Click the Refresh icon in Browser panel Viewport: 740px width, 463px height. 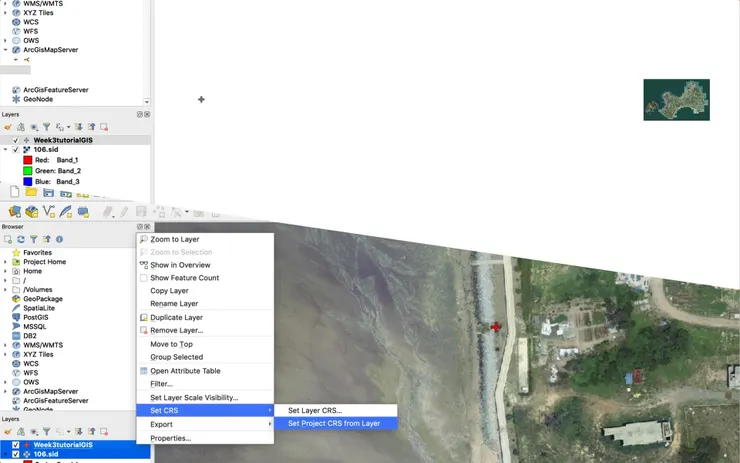coord(21,239)
